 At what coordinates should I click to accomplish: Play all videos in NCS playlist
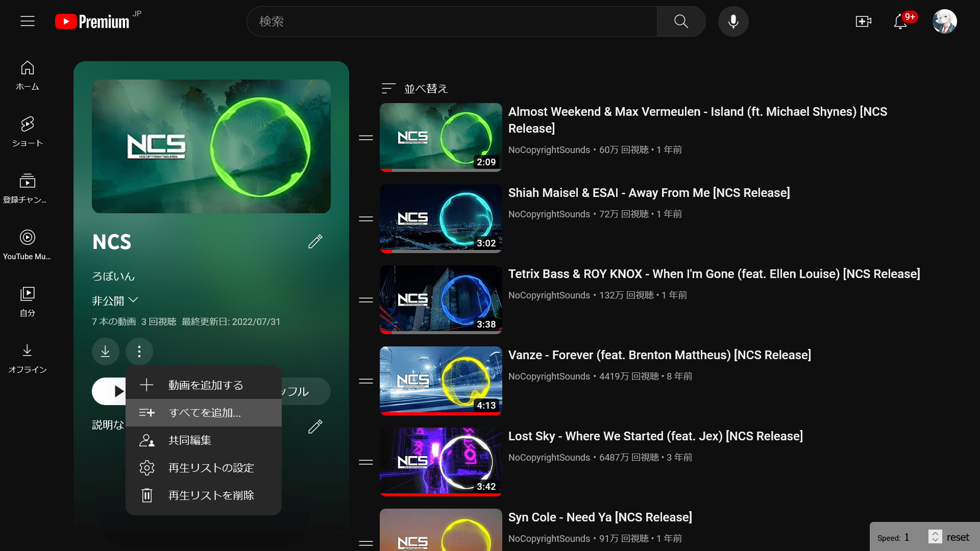coord(109,391)
